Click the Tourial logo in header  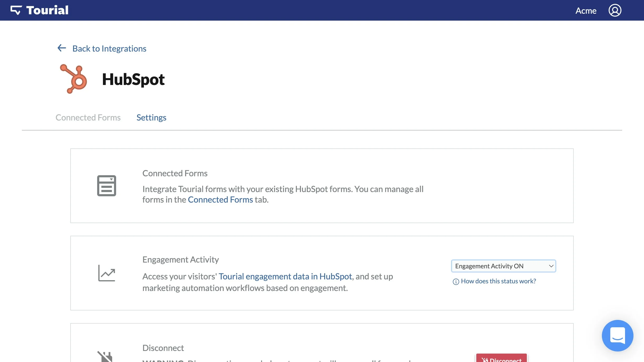pyautogui.click(x=39, y=10)
